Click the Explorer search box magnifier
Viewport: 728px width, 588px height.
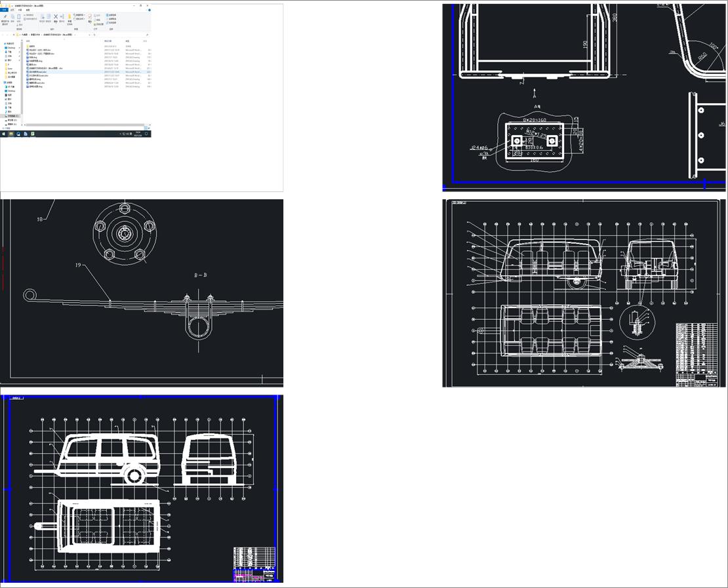147,35
